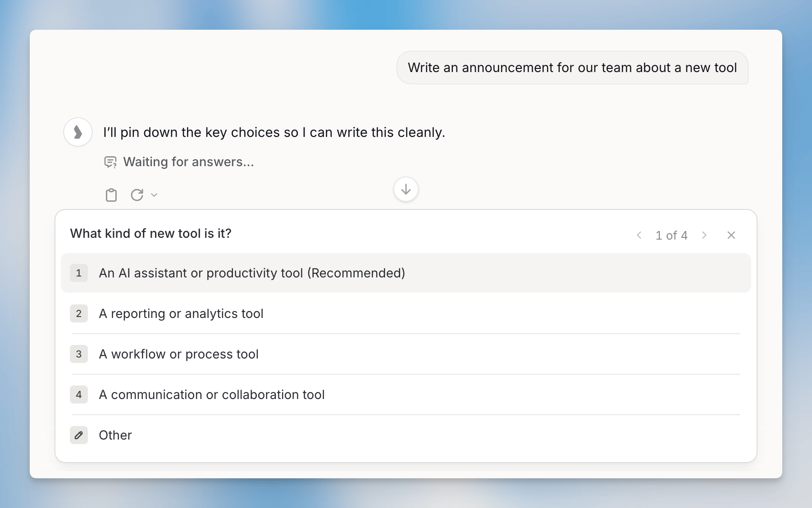812x508 pixels.
Task: Choose An AI assistant or productivity tool
Action: pyautogui.click(x=406, y=273)
